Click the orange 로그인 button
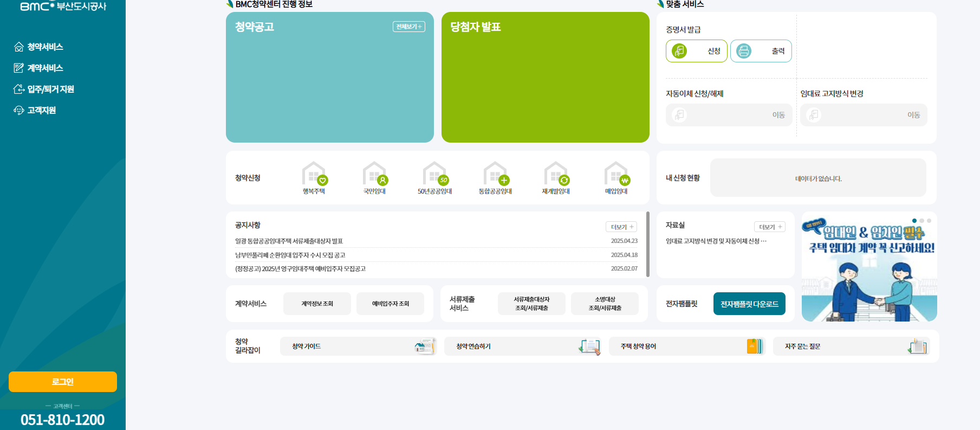Image resolution: width=980 pixels, height=430 pixels. (x=63, y=382)
